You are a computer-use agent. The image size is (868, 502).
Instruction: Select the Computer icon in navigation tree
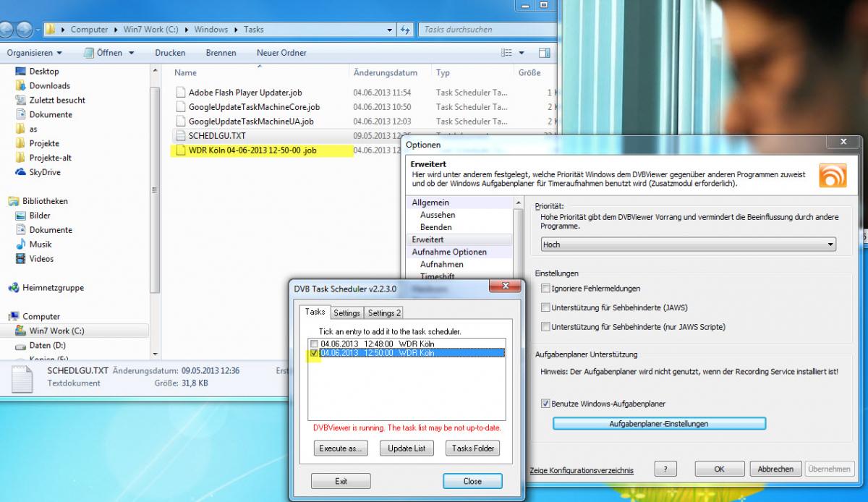click(x=13, y=317)
